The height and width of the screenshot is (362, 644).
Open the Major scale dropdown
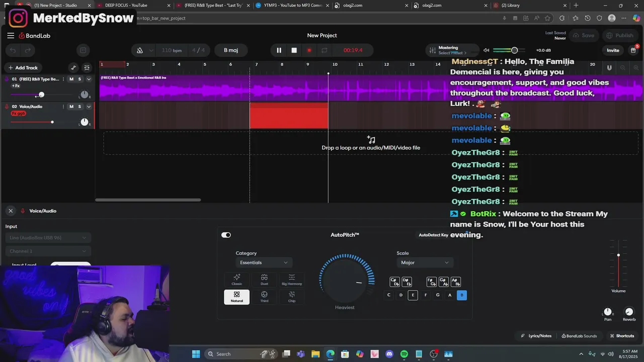tap(425, 262)
